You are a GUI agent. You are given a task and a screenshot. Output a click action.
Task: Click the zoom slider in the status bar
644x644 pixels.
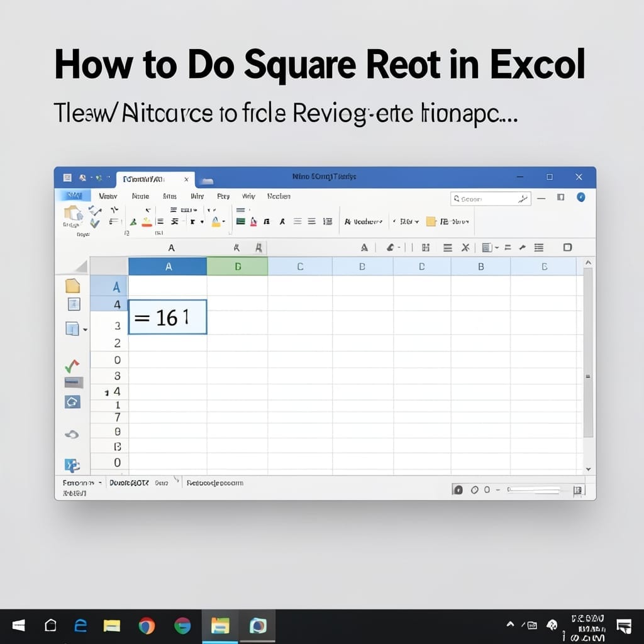tap(533, 489)
